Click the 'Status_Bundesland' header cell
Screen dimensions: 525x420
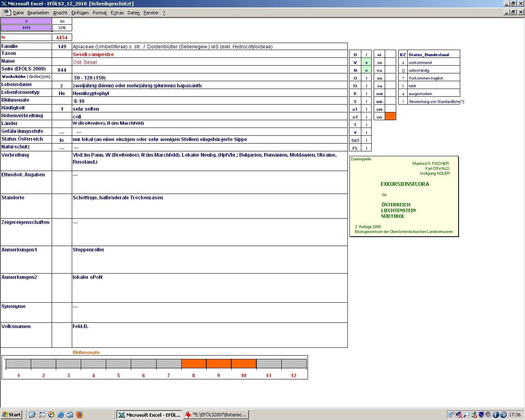(434, 55)
